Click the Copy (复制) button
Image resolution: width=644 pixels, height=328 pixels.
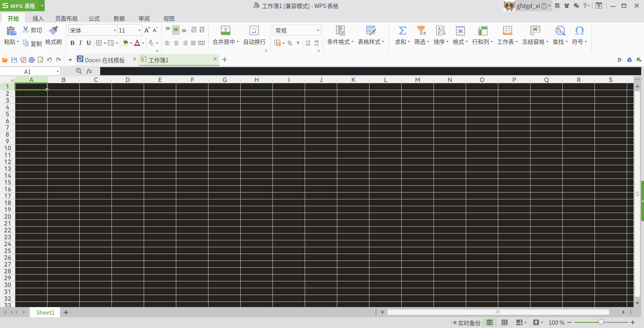click(x=32, y=43)
